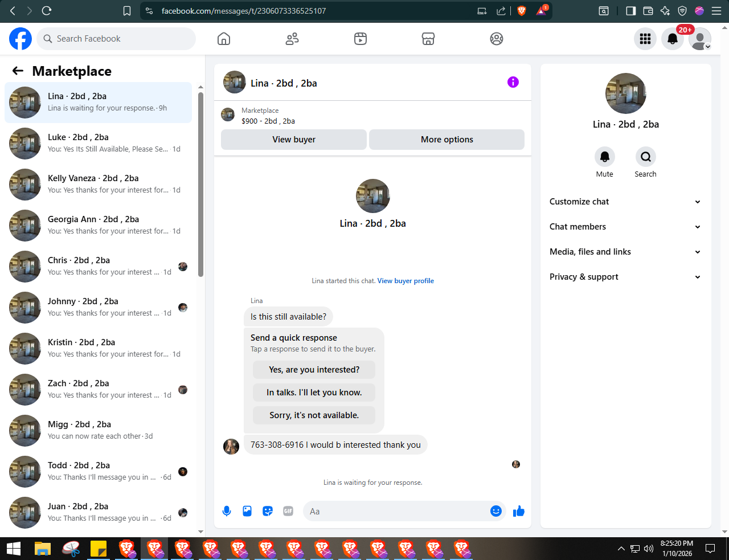Open the Brave wallet icon
Viewport: 729px width, 560px height.
point(648,11)
